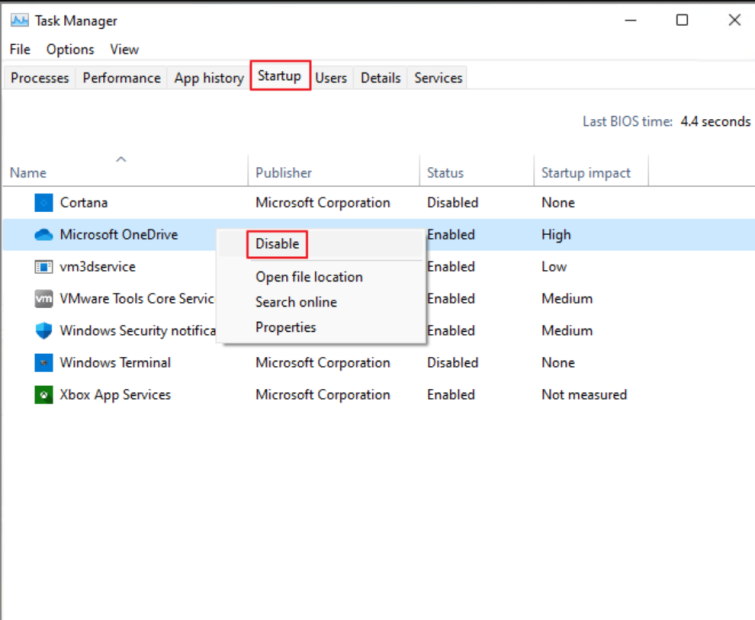Switch to the Processes tab
755x620 pixels.
tap(39, 78)
